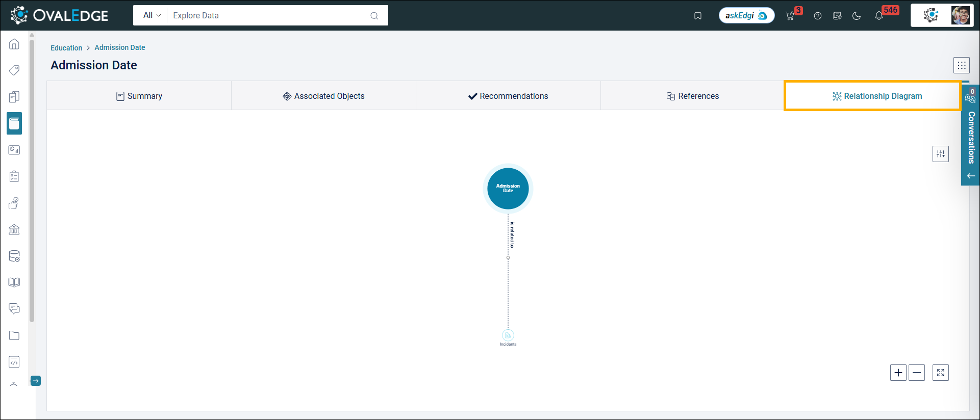Zoom in the diagram with plus button
The width and height of the screenshot is (980, 420).
coord(898,373)
